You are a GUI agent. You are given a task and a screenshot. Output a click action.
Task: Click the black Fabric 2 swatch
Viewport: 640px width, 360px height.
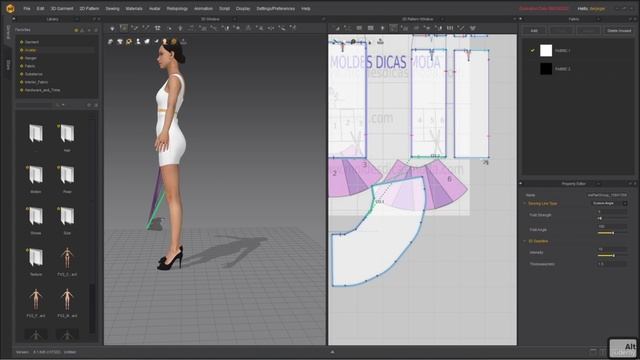click(546, 69)
